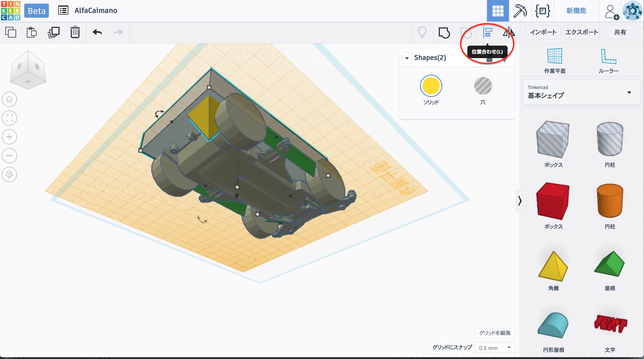The width and height of the screenshot is (644, 359).
Task: Collapse the Shapes(2) inspector panel
Action: tap(407, 58)
